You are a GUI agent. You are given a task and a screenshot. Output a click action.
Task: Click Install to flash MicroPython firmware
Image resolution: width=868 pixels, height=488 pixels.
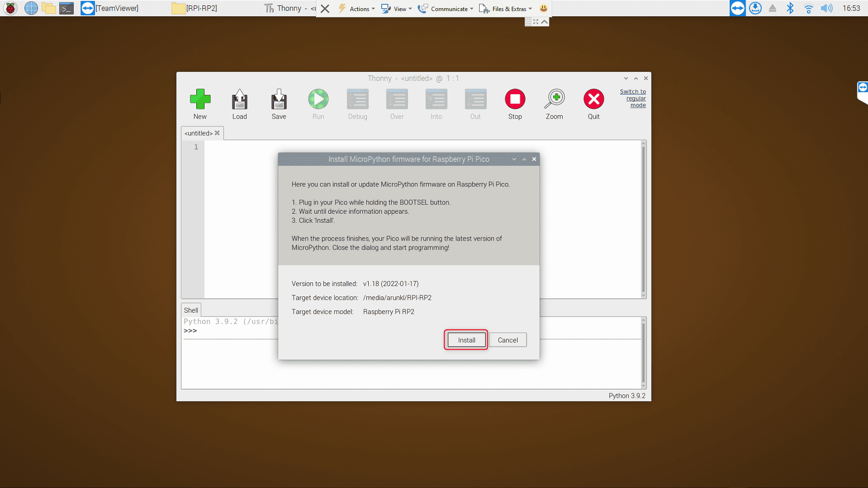pyautogui.click(x=466, y=340)
